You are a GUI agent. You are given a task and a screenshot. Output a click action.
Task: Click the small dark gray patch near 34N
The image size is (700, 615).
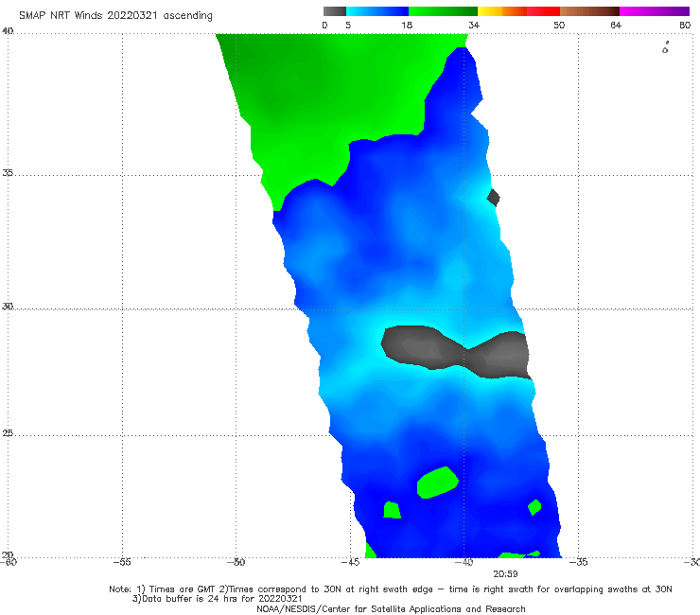(x=493, y=198)
